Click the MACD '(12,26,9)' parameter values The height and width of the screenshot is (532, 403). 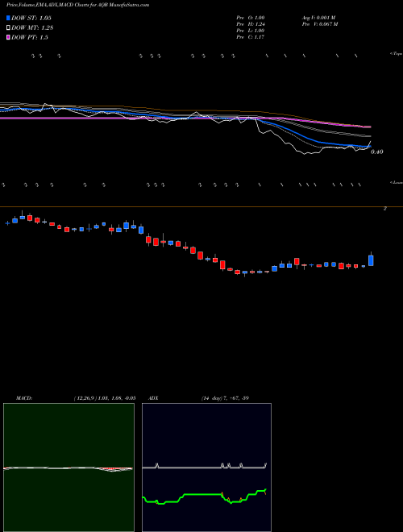[x=105, y=398]
